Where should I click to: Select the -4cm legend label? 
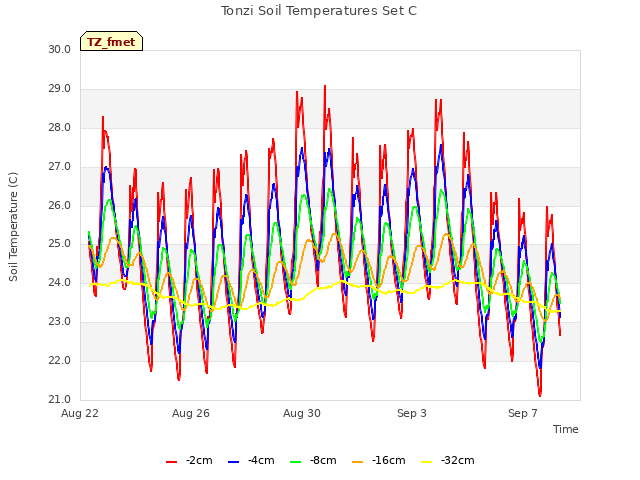[x=261, y=460]
